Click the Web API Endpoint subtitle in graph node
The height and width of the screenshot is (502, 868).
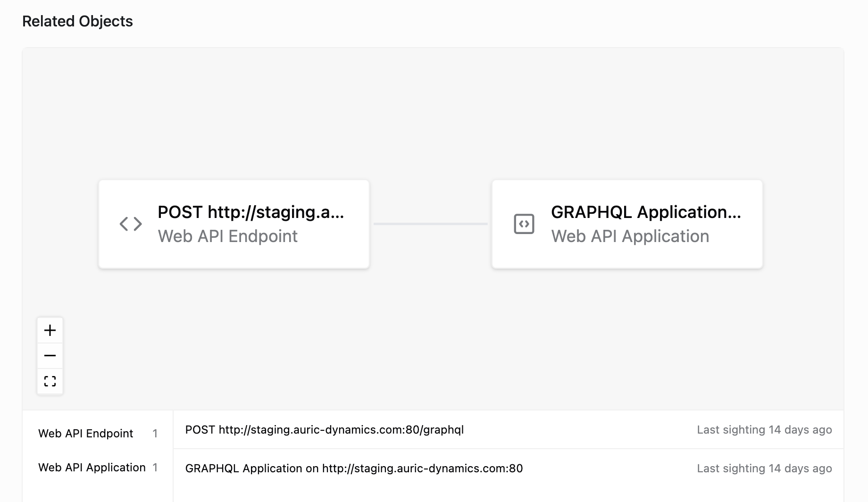[x=227, y=236]
